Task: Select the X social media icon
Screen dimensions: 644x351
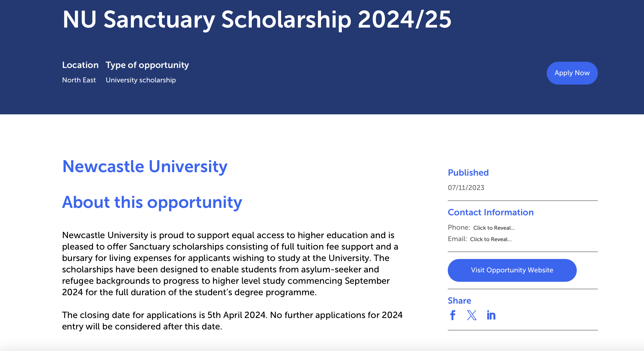Action: pos(472,316)
